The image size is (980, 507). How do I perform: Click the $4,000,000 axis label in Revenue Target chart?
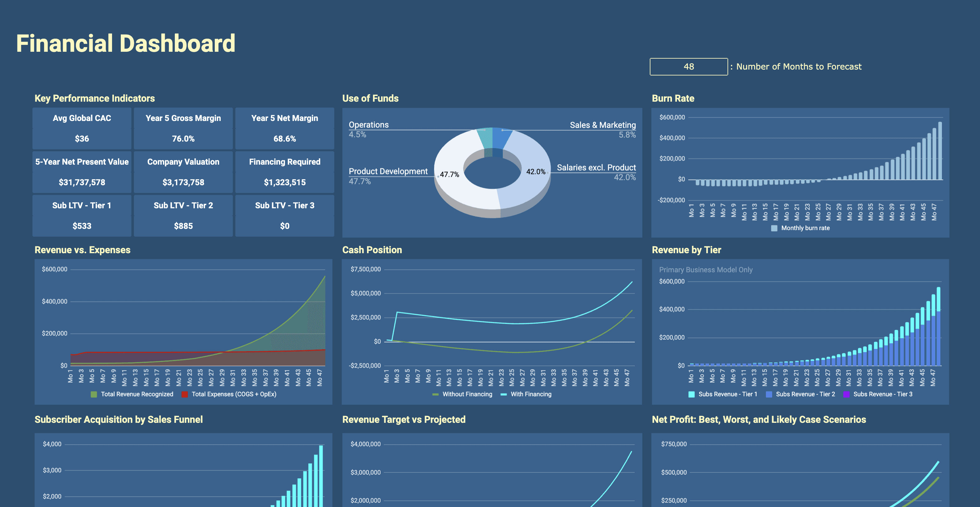[x=365, y=444]
